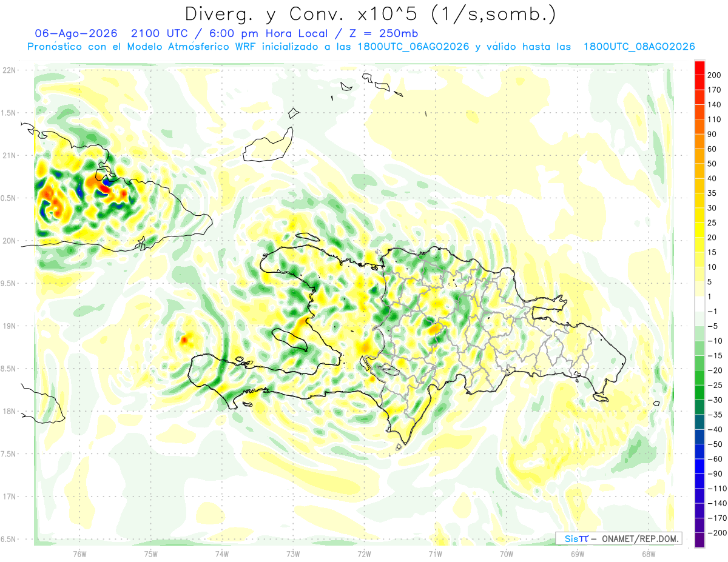Click the longitude axis label '69W'

(577, 554)
